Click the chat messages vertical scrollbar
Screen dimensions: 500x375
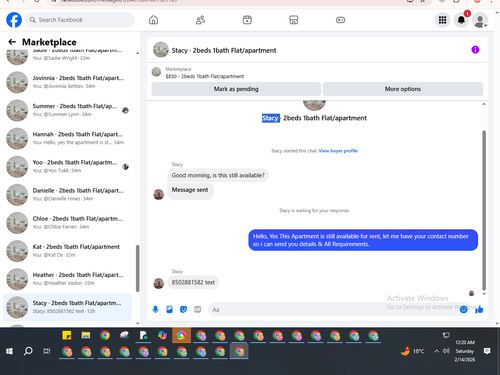tap(484, 210)
